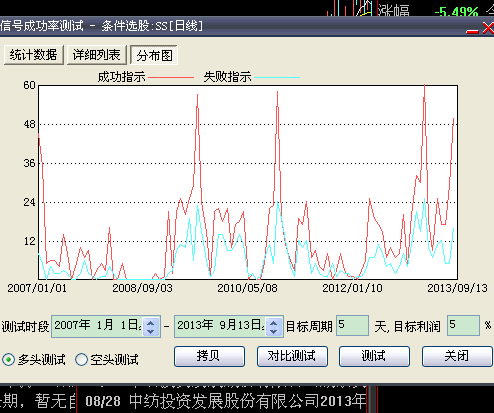The image size is (494, 413).
Task: Select the 分布图 tab
Action: (154, 55)
